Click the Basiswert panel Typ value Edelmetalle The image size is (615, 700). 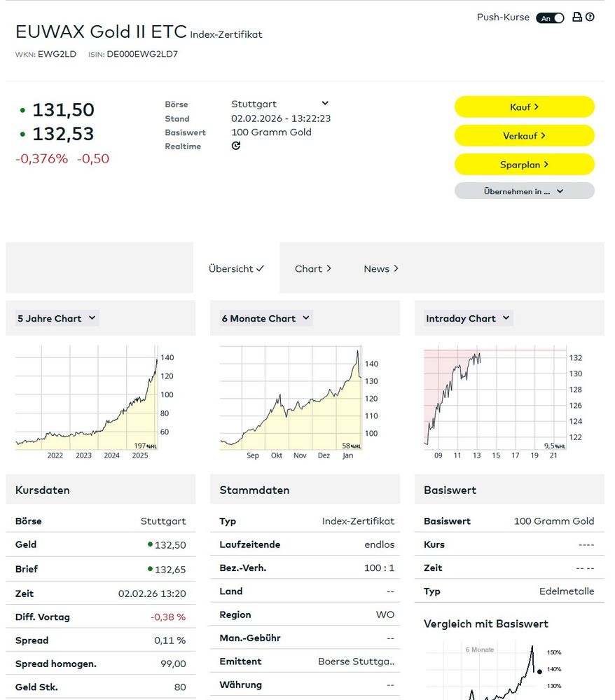click(x=567, y=591)
